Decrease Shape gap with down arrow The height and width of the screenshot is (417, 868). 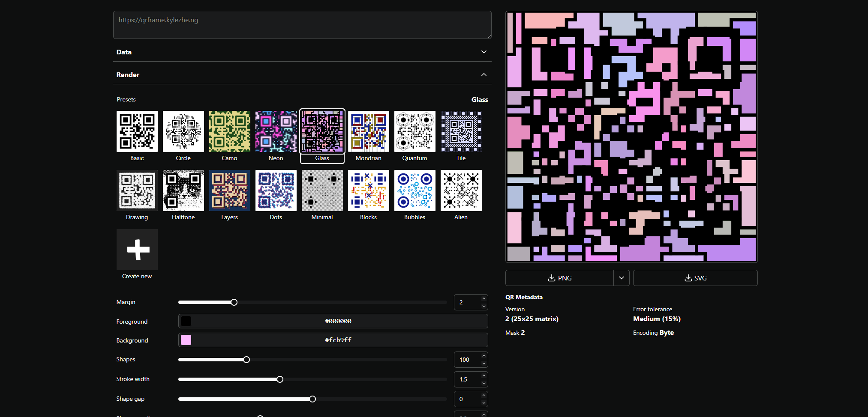pyautogui.click(x=484, y=403)
